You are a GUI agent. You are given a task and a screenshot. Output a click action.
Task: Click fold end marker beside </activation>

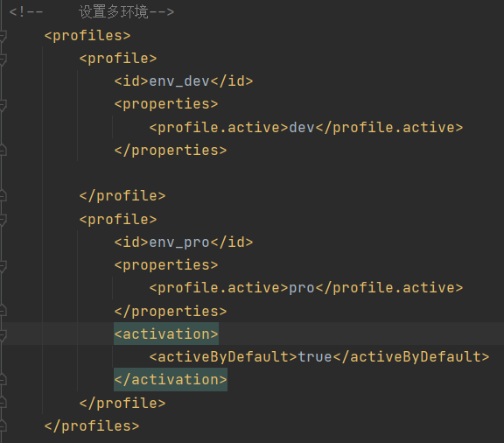[x=3, y=380]
